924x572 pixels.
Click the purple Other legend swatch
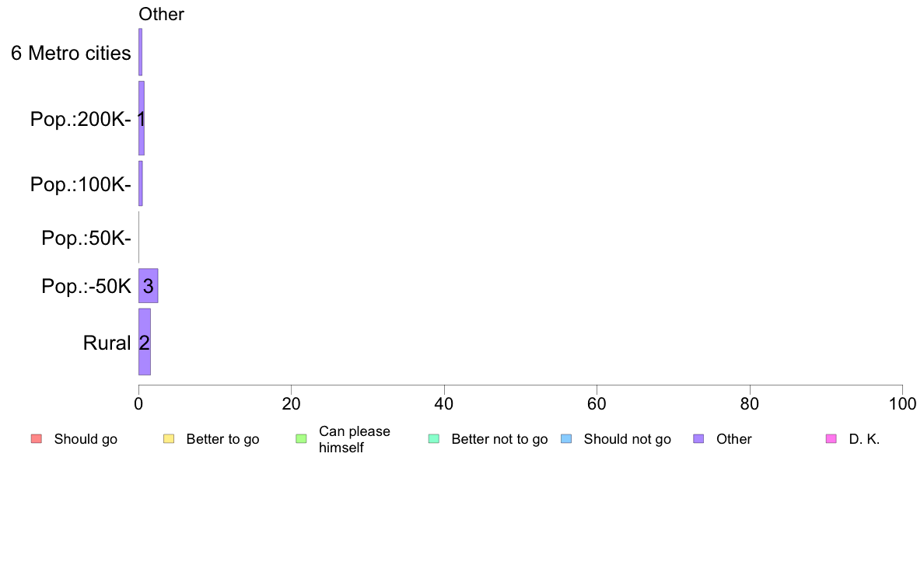[x=699, y=439]
